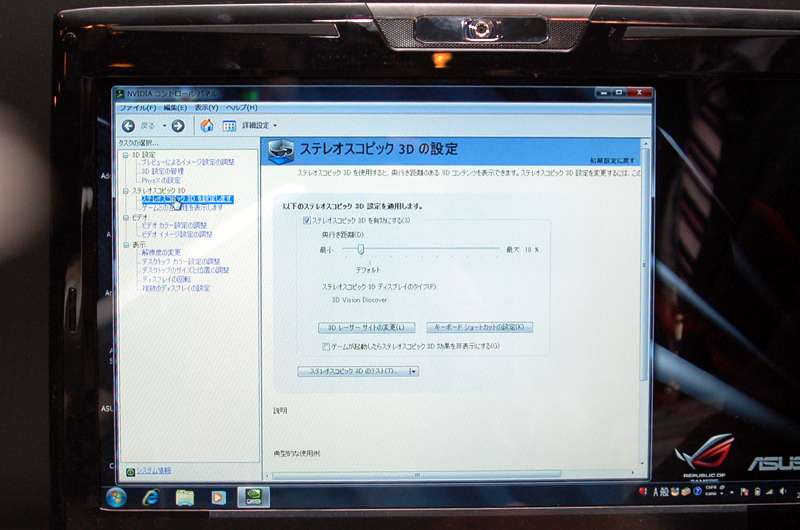Toggle ステレオスコピック 3D を有効にする checkbox

[x=308, y=220]
